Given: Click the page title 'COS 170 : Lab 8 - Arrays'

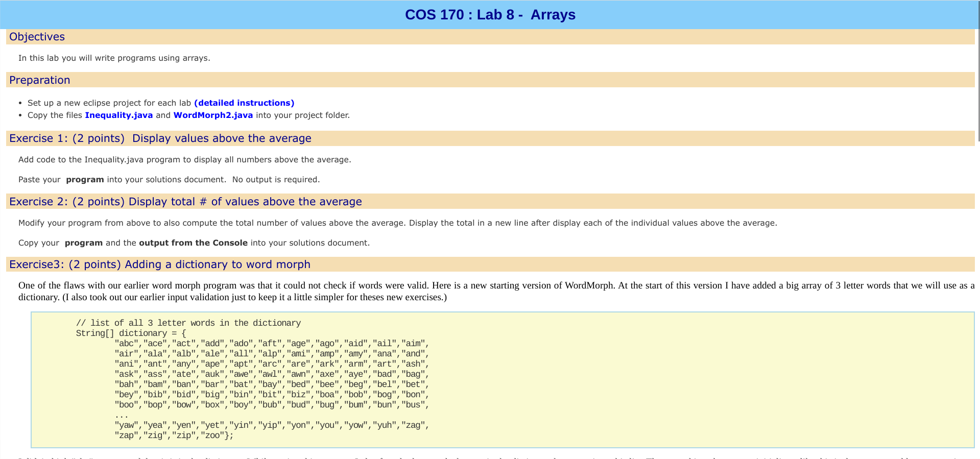Looking at the screenshot, I should click(x=490, y=15).
